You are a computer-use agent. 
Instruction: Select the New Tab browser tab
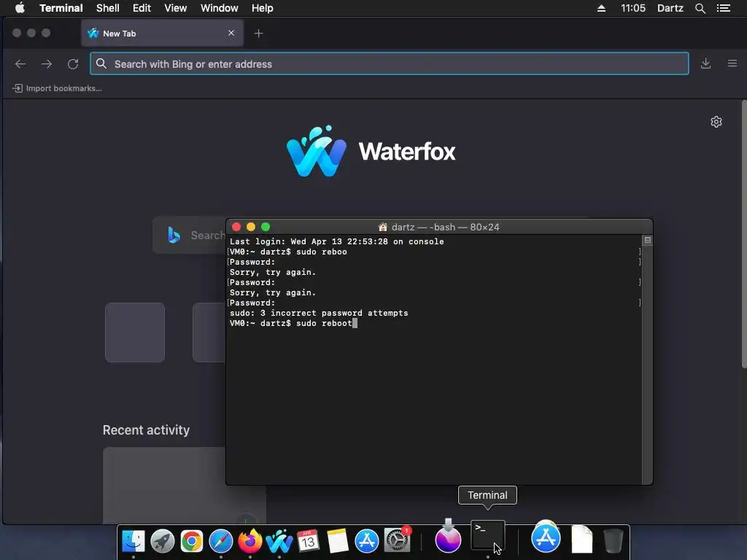click(x=163, y=34)
